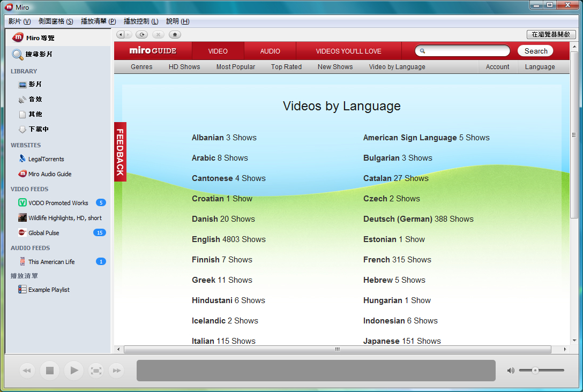Click the guide Search button
This screenshot has width=583, height=392.
535,51
